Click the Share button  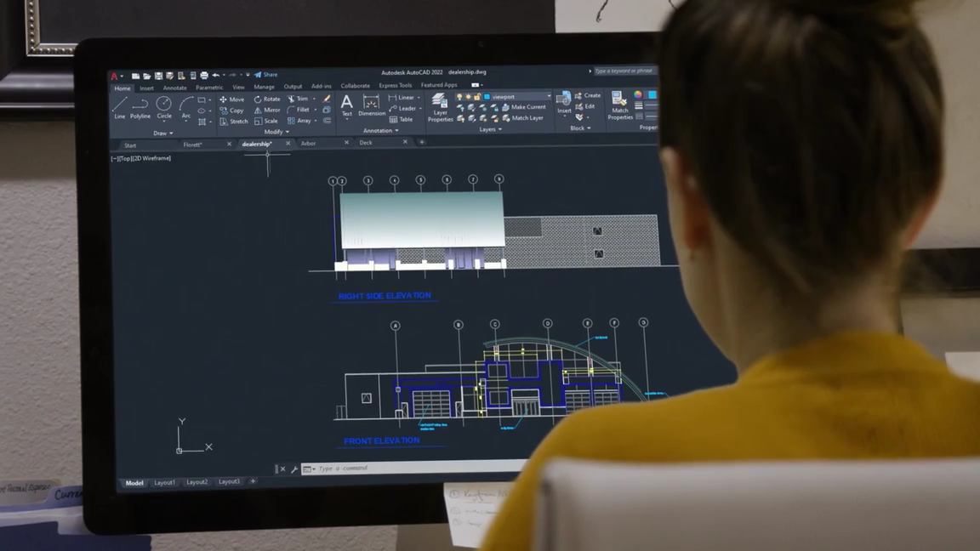[x=265, y=74]
